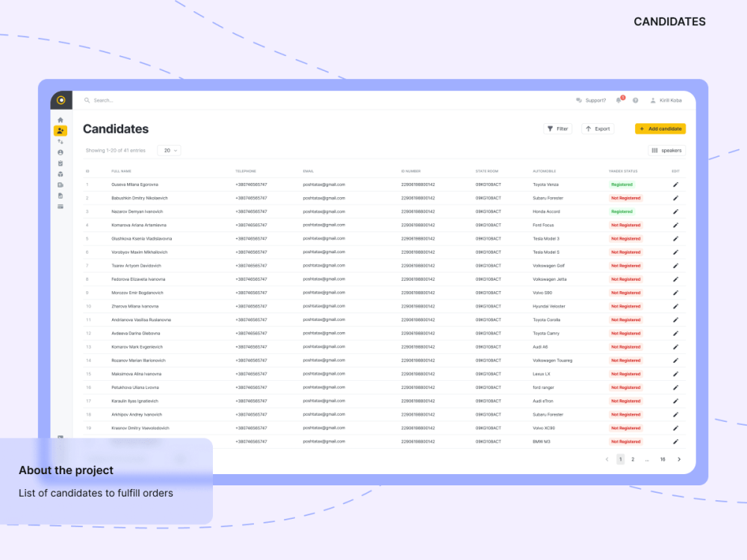The image size is (747, 560).
Task: Go to previous page with left chevron
Action: 607,459
